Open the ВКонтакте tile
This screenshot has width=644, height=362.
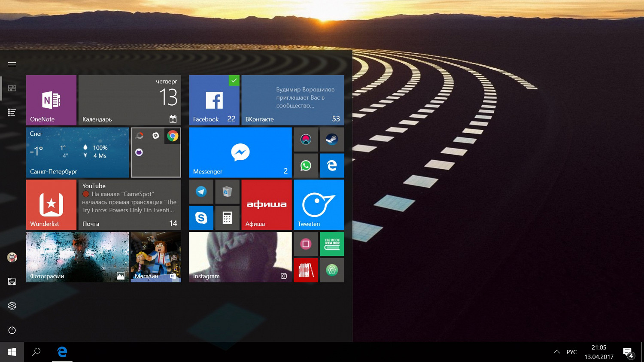click(x=293, y=100)
